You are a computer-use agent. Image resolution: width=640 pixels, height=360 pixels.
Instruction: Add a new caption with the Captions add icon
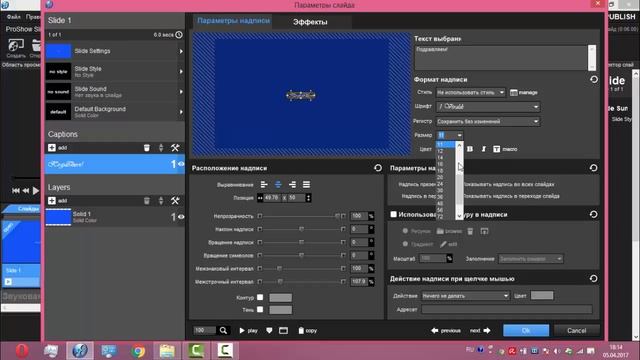pyautogui.click(x=52, y=148)
